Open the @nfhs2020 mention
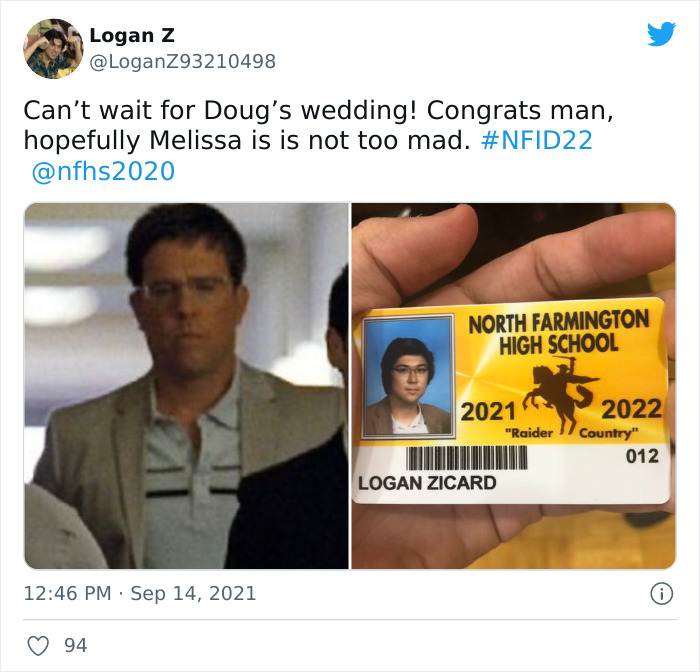The width and height of the screenshot is (700, 672). point(103,171)
